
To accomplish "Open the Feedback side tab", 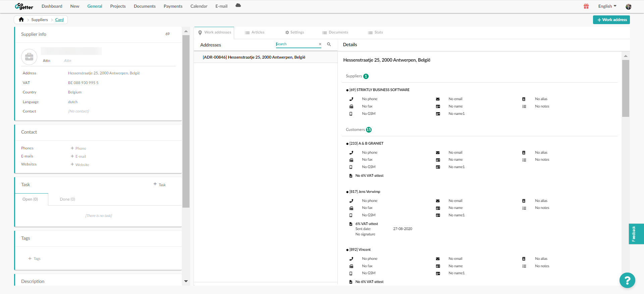I will pos(636,234).
